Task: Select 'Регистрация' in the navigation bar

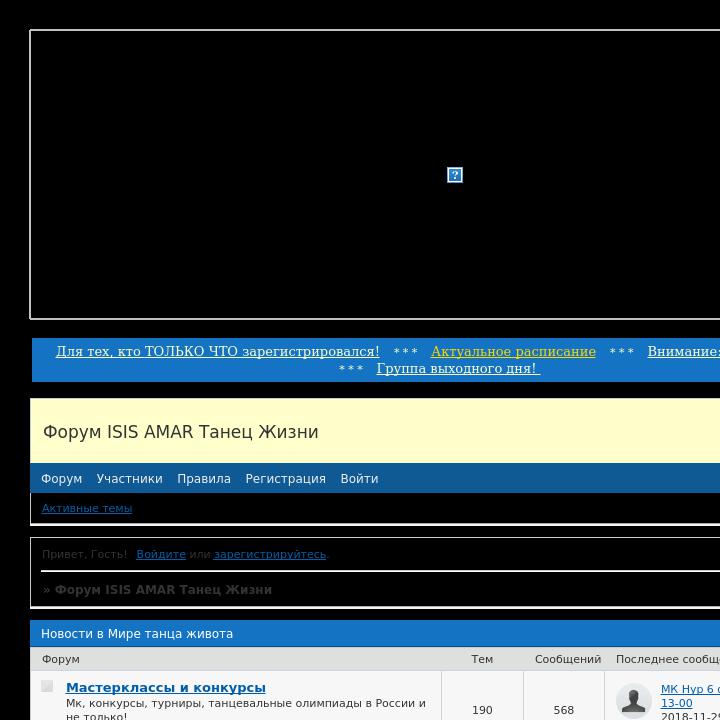Action: coord(286,478)
